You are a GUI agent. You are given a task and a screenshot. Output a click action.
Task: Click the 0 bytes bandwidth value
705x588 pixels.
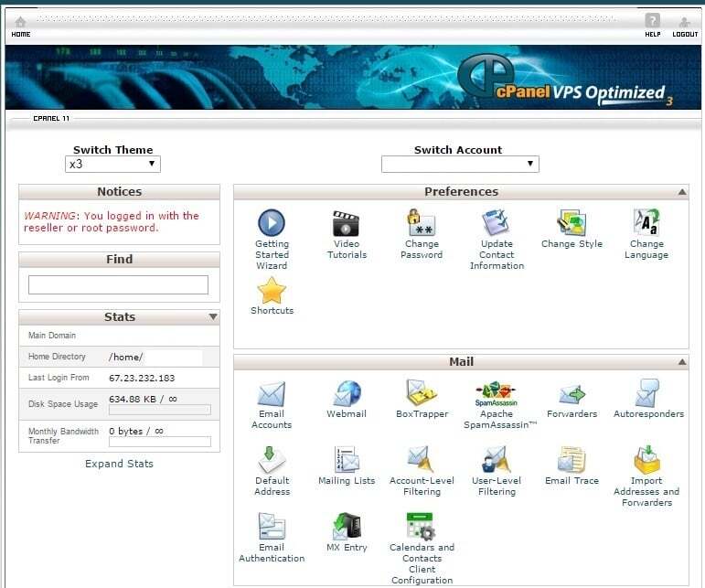pos(135,431)
